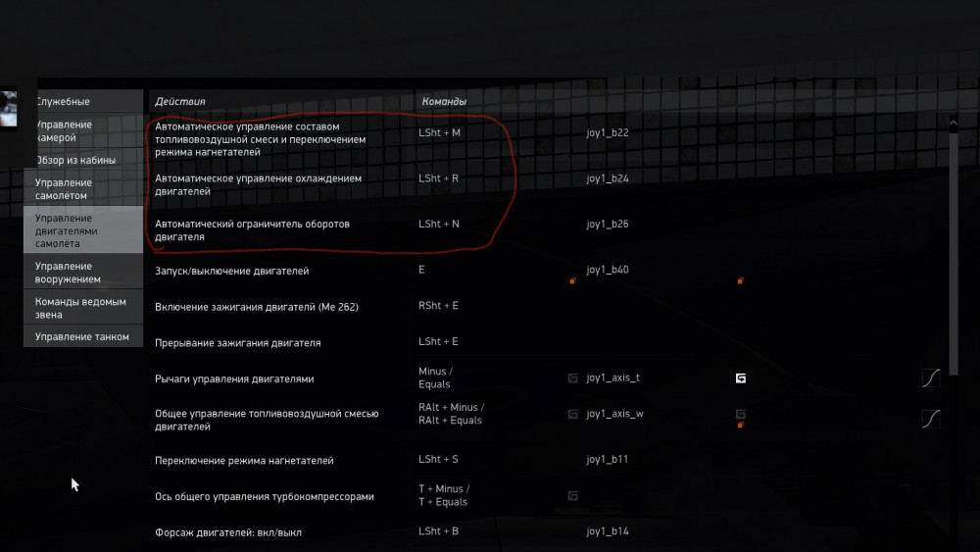Edit the joy1_b22 joystick binding
This screenshot has width=980, height=552.
[x=608, y=132]
